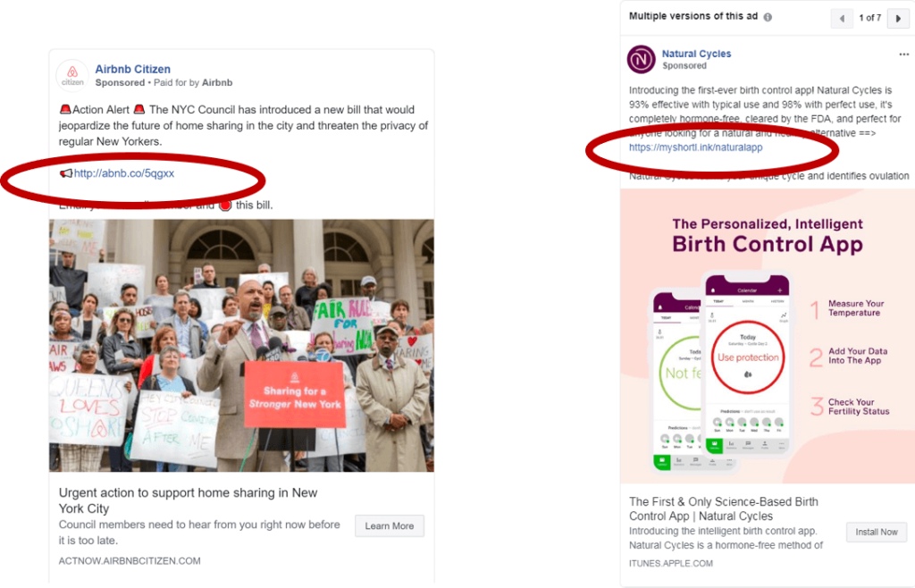Click The First & Only Science-Based Birth Control headline

pos(724,508)
